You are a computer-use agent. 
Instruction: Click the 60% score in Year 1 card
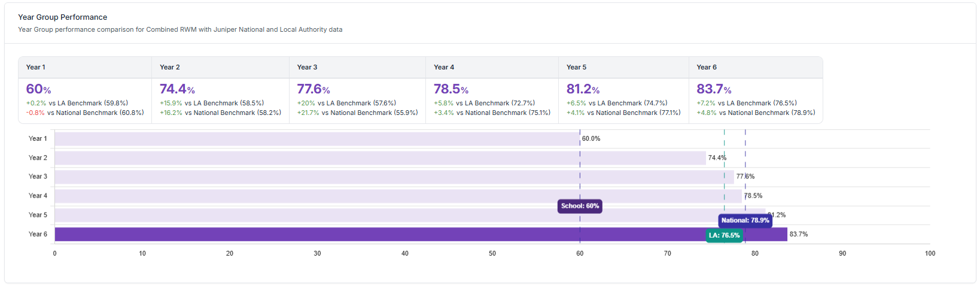point(38,89)
